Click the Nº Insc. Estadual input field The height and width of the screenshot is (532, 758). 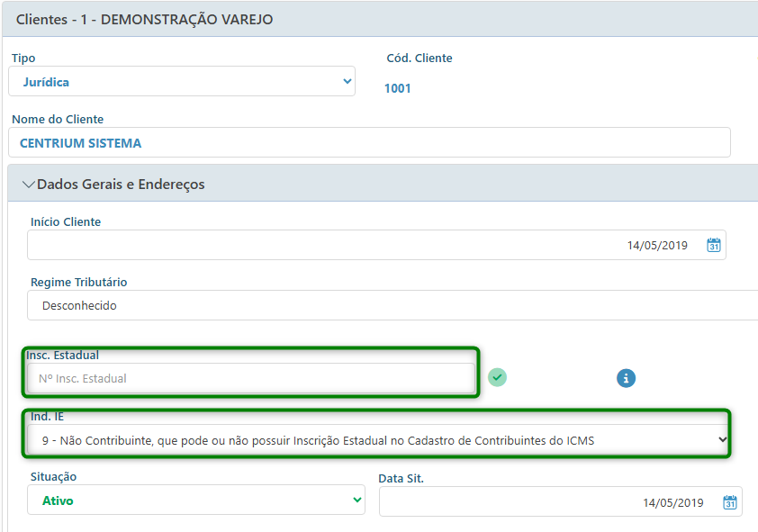(x=249, y=379)
